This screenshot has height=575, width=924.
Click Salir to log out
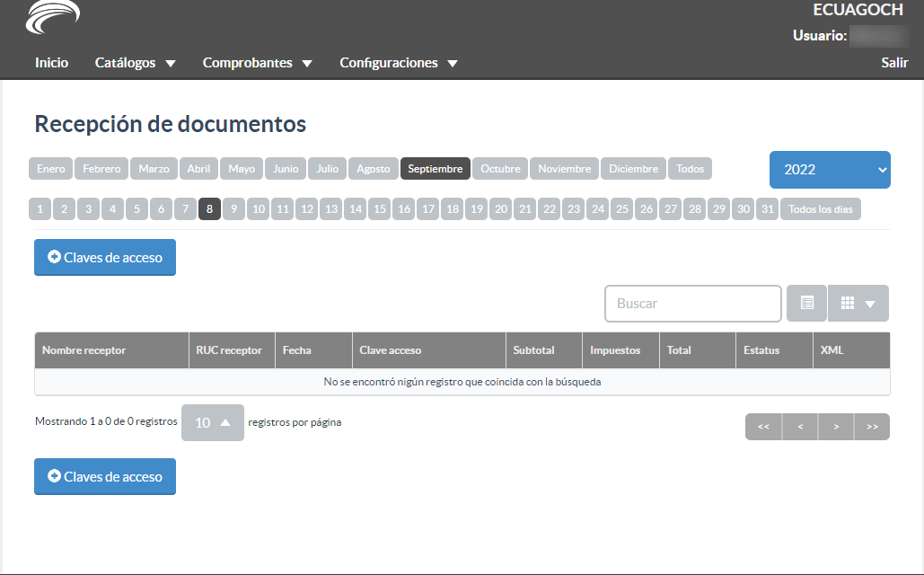(894, 63)
